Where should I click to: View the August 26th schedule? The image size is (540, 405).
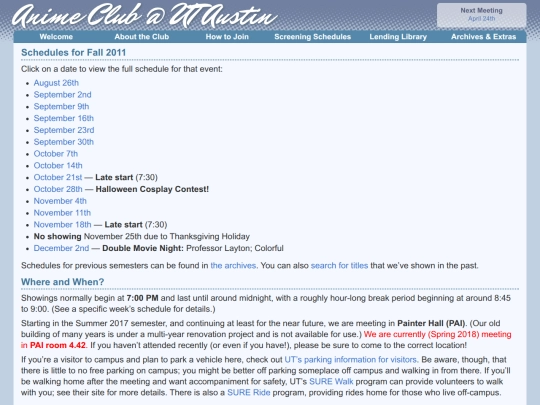[56, 83]
